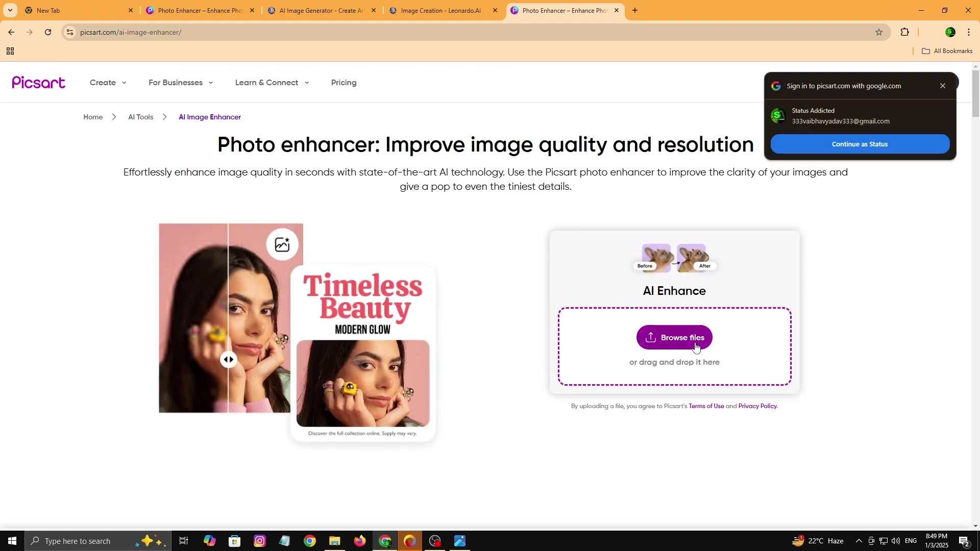Expand the Learn & Connect menu
This screenshot has width=980, height=551.
[x=272, y=83]
